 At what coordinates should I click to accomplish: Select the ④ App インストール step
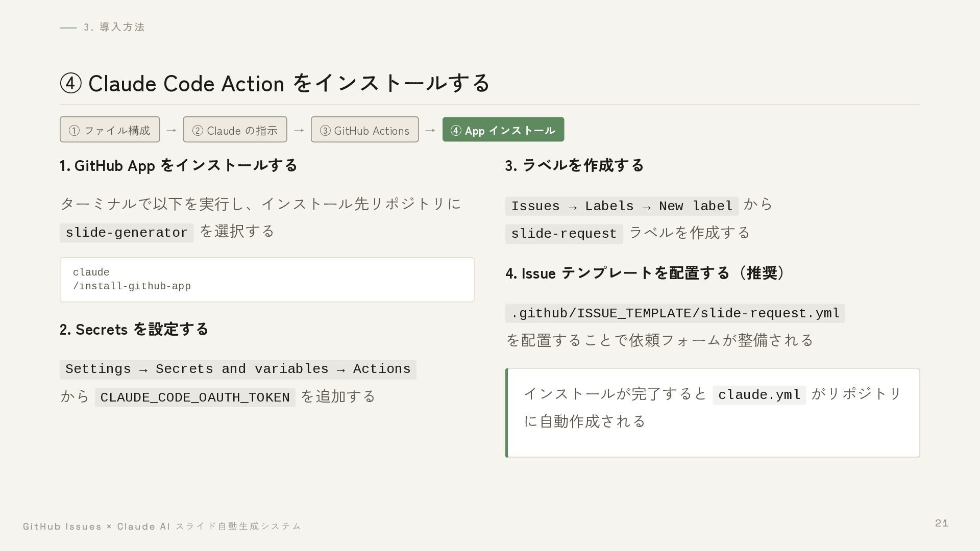click(x=503, y=130)
